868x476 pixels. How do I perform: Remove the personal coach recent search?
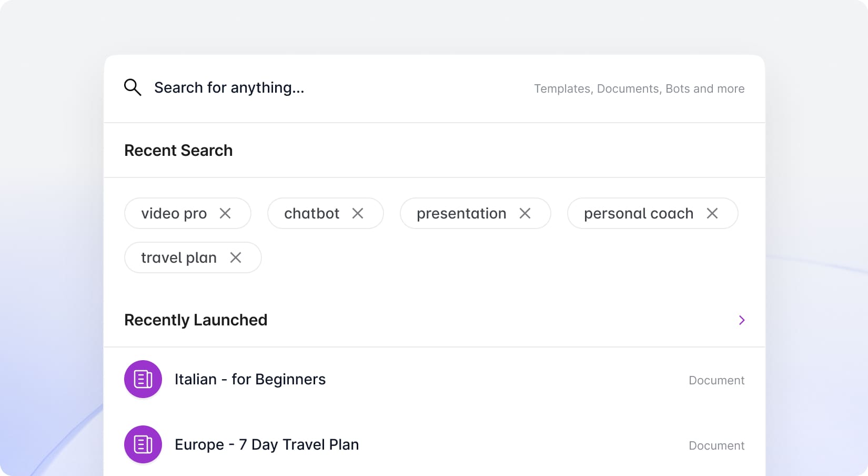712,213
